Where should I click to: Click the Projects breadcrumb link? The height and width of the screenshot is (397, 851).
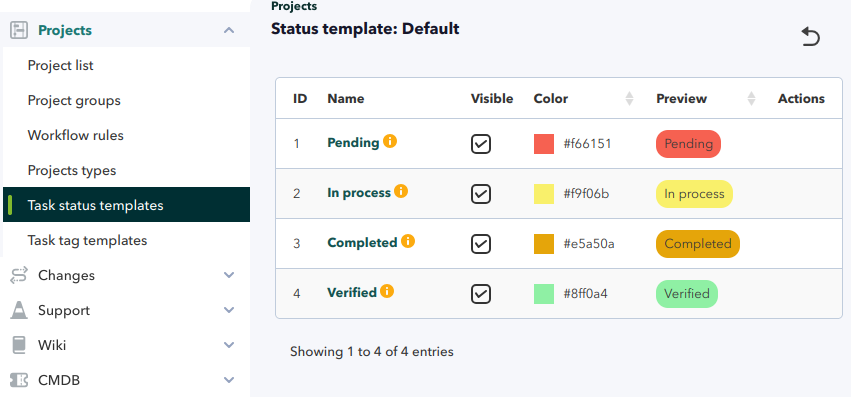click(294, 7)
